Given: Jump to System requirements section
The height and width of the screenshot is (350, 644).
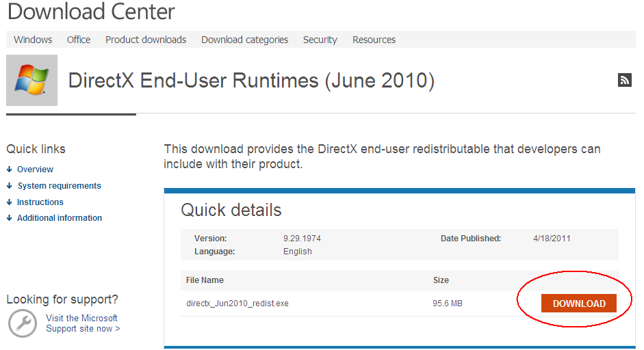Looking at the screenshot, I should pos(59,185).
